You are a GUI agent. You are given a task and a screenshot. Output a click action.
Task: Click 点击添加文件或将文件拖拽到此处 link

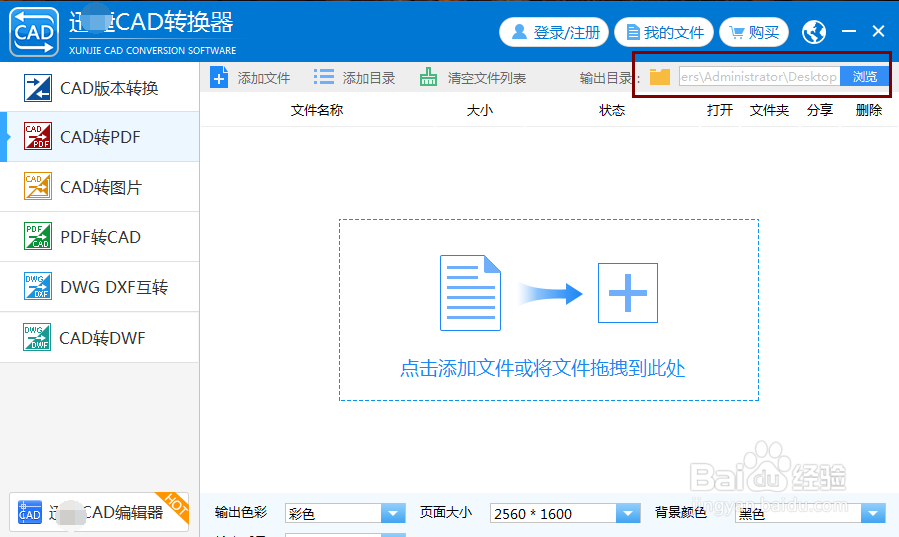(x=542, y=368)
